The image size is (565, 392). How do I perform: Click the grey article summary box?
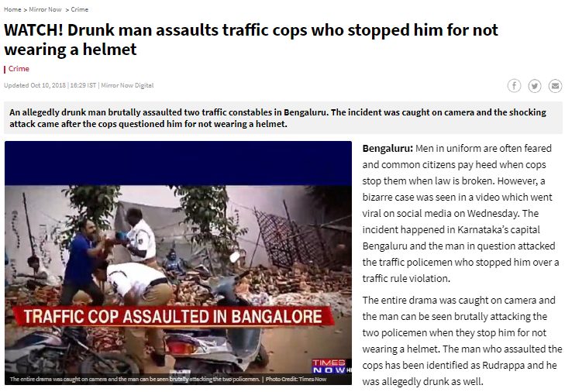(x=283, y=118)
